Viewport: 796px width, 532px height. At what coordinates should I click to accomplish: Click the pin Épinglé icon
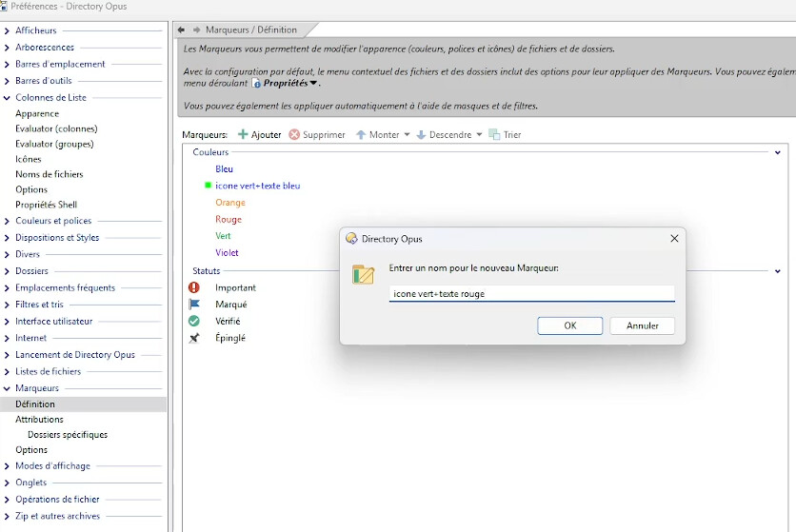tap(194, 338)
